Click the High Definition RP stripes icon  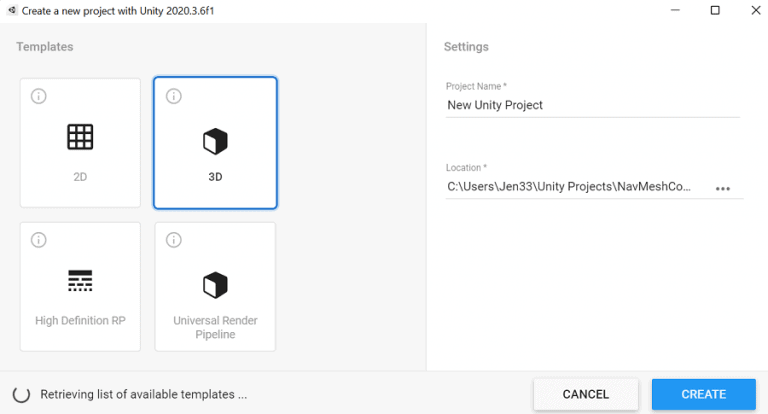(80, 281)
